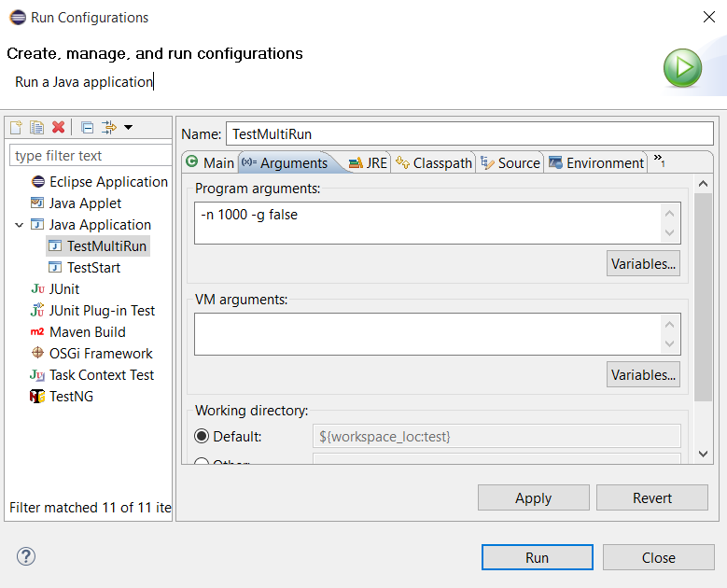Switch to the Main tab

210,162
